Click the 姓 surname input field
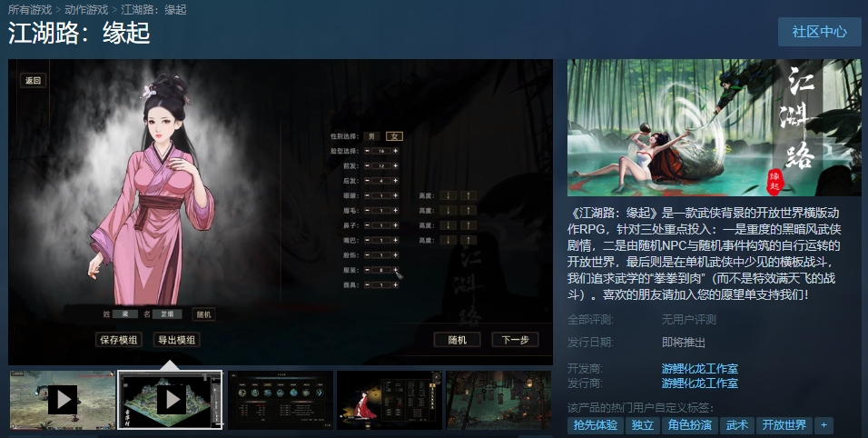The width and height of the screenshot is (868, 438). click(x=125, y=314)
